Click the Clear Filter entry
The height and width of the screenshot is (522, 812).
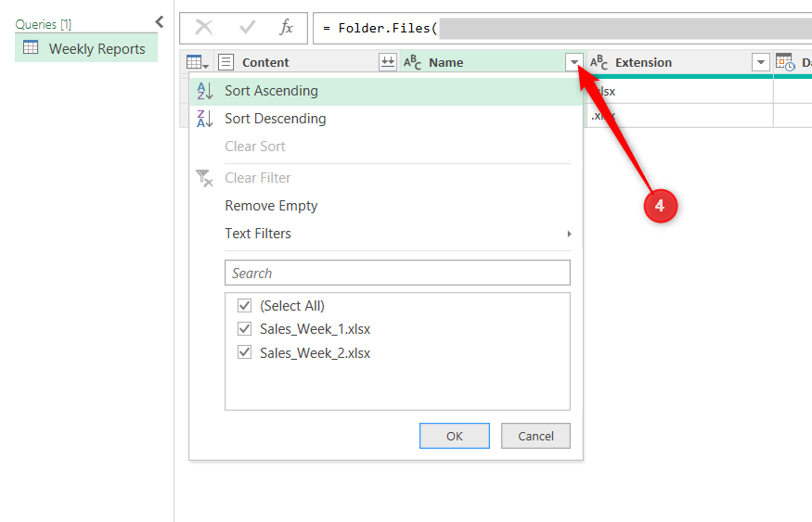tap(386, 178)
